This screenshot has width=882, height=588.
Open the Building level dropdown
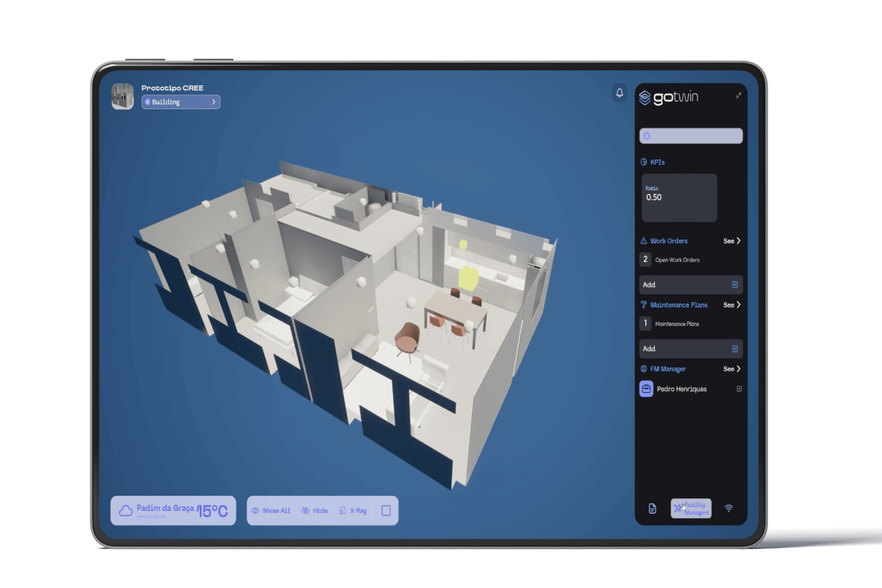[181, 102]
